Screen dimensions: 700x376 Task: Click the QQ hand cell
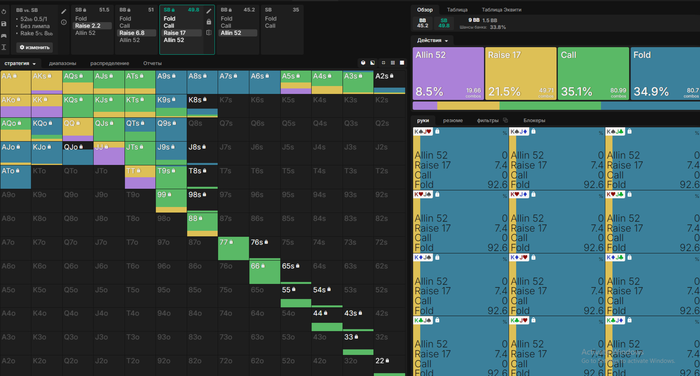click(78, 130)
